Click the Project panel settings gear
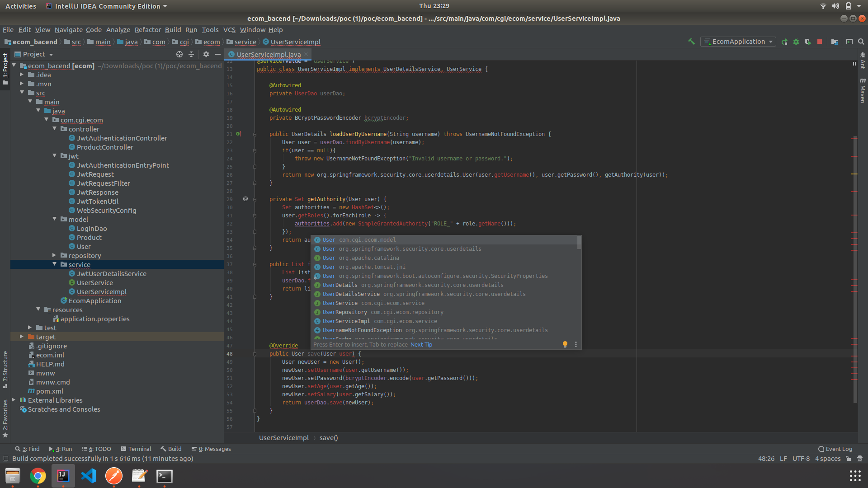Viewport: 868px width, 488px height. click(206, 54)
